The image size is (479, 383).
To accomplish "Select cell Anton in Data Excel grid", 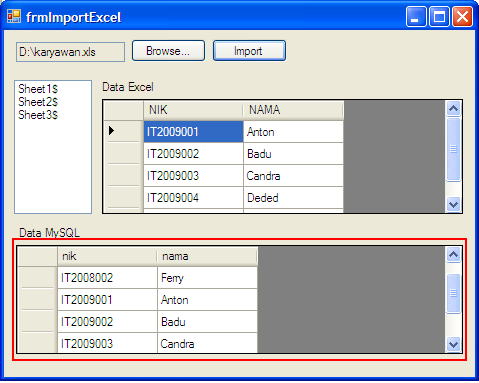I will (293, 132).
